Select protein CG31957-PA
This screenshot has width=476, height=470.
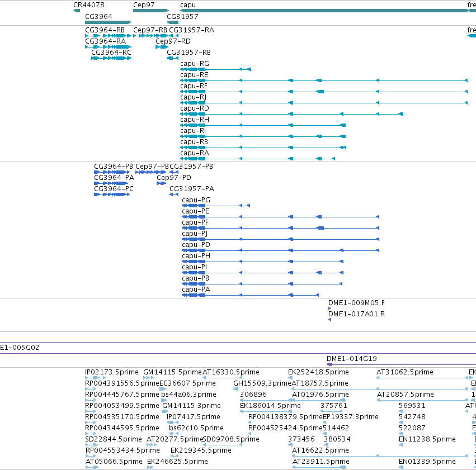coord(174,194)
